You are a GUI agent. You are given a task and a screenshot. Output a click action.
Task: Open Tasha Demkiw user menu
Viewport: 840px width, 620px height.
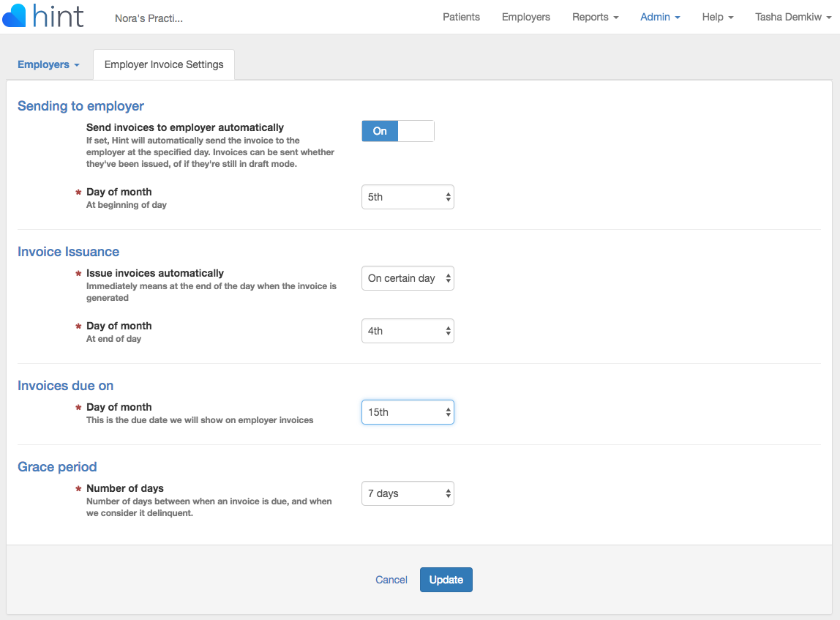coord(793,17)
